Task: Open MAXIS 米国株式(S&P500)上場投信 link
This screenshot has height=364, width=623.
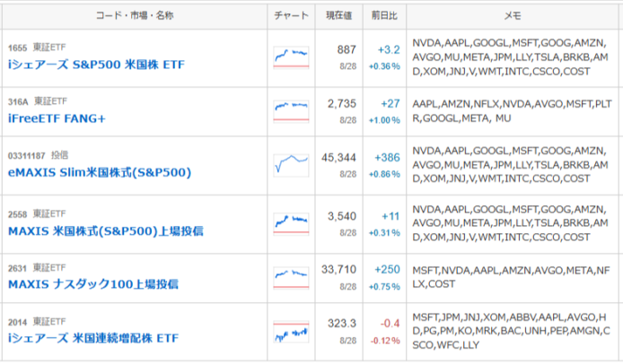Action: coord(106,231)
